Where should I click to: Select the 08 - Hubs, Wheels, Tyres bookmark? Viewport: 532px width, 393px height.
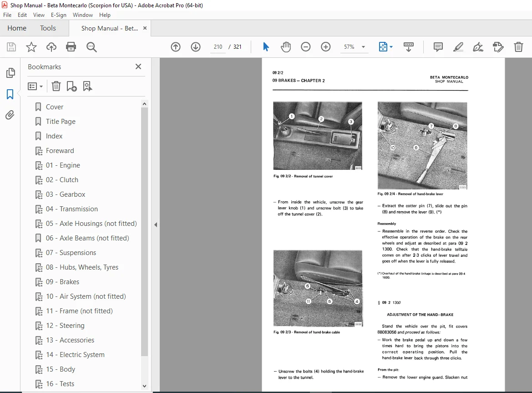coord(82,267)
